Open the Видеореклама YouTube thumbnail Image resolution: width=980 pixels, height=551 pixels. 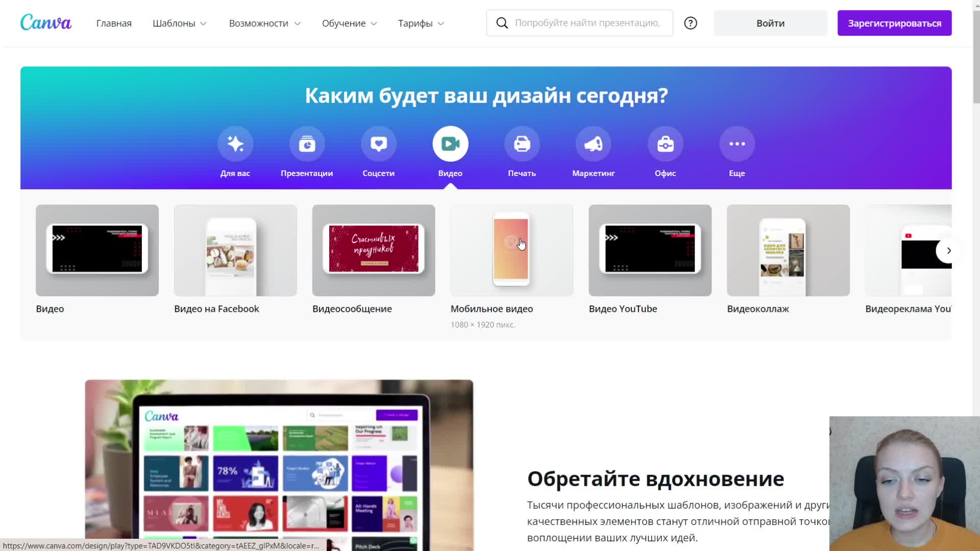click(909, 251)
